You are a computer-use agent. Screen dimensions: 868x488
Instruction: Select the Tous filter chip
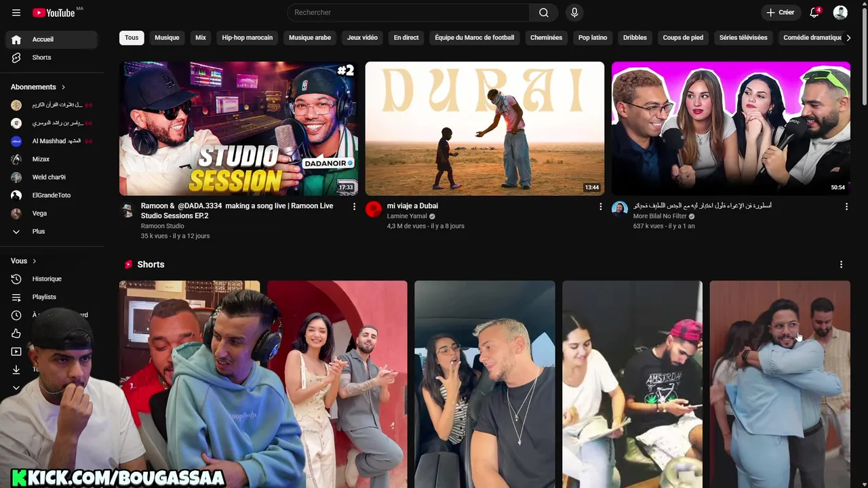click(132, 38)
